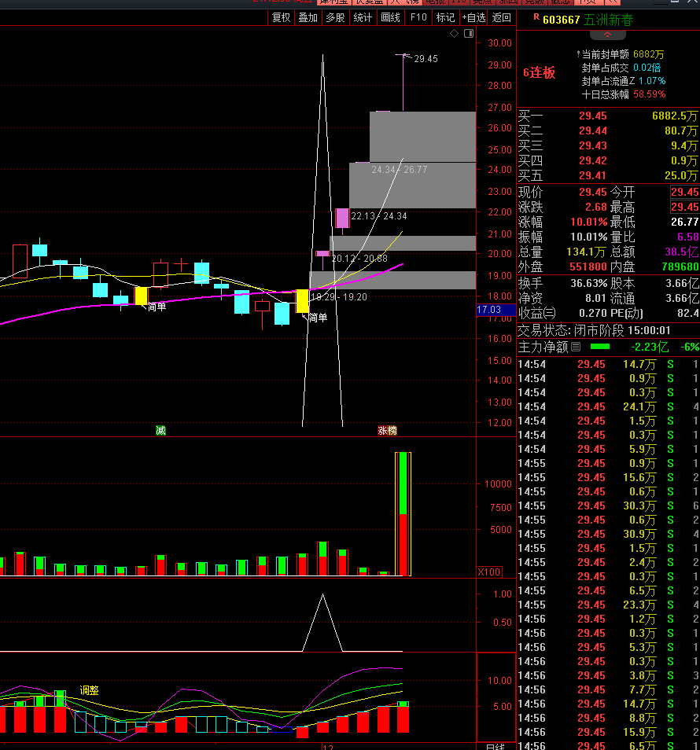Click the 主力净额 -2.23亿 value

[x=650, y=347]
